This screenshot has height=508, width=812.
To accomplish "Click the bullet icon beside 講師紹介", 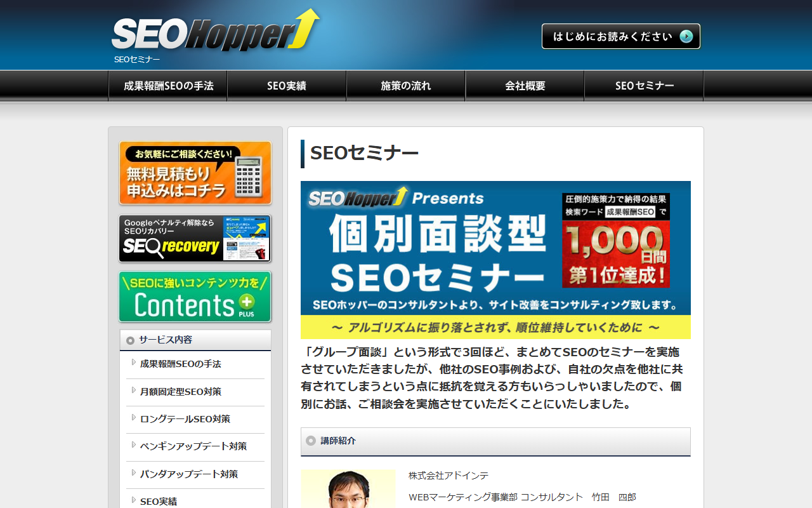I will point(311,441).
